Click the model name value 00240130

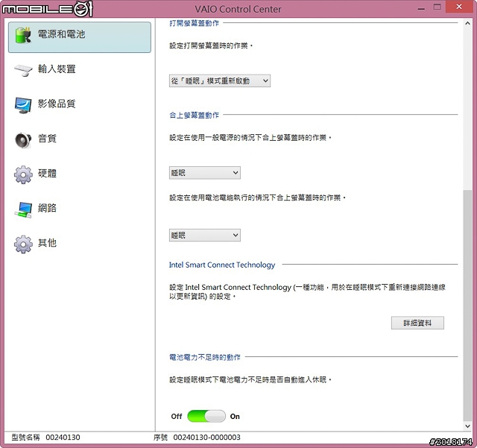coord(63,438)
